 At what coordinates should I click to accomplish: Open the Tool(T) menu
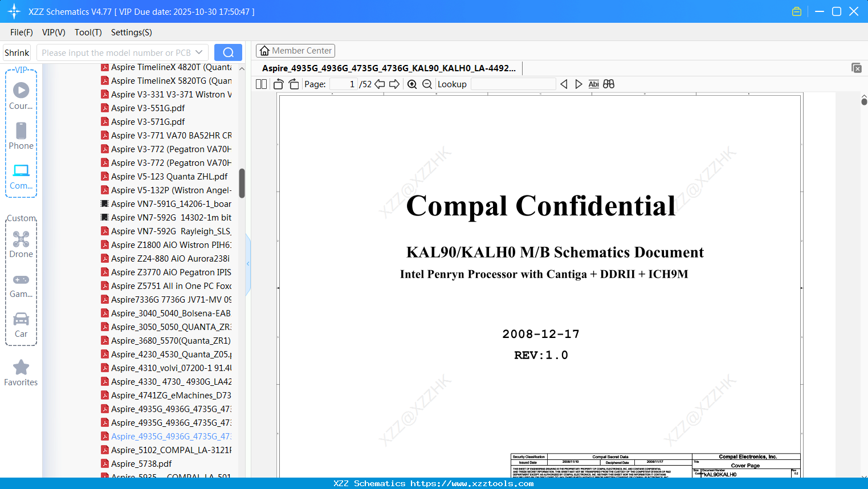[88, 32]
